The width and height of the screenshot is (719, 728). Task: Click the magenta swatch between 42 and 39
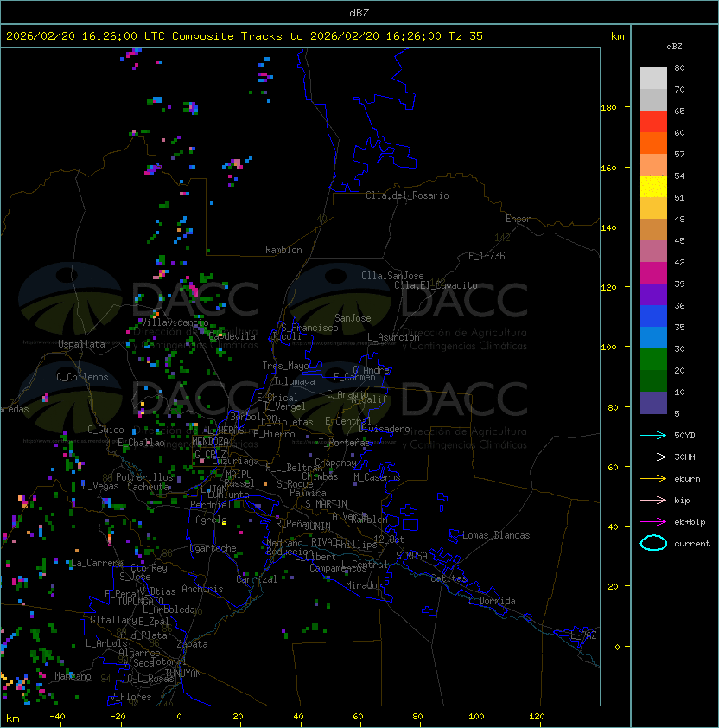click(653, 273)
